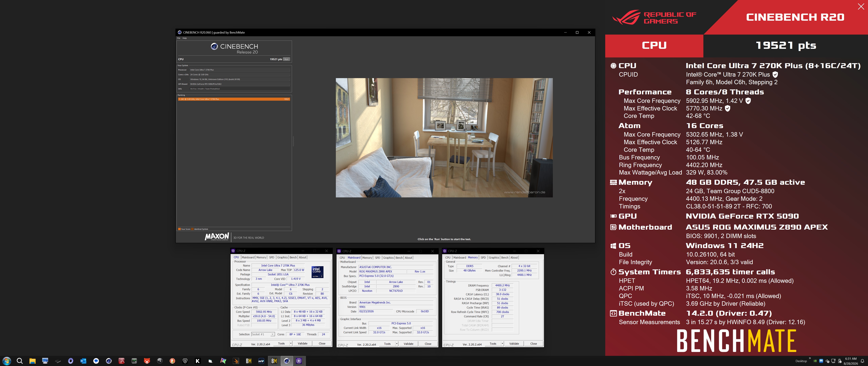Click Validate in Memory CPU-Z window

(514, 344)
